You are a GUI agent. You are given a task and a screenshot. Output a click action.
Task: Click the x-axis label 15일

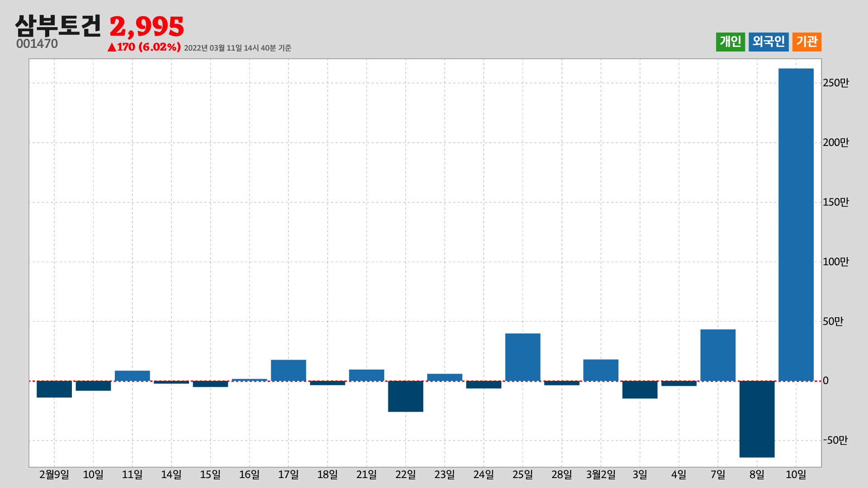click(x=210, y=474)
